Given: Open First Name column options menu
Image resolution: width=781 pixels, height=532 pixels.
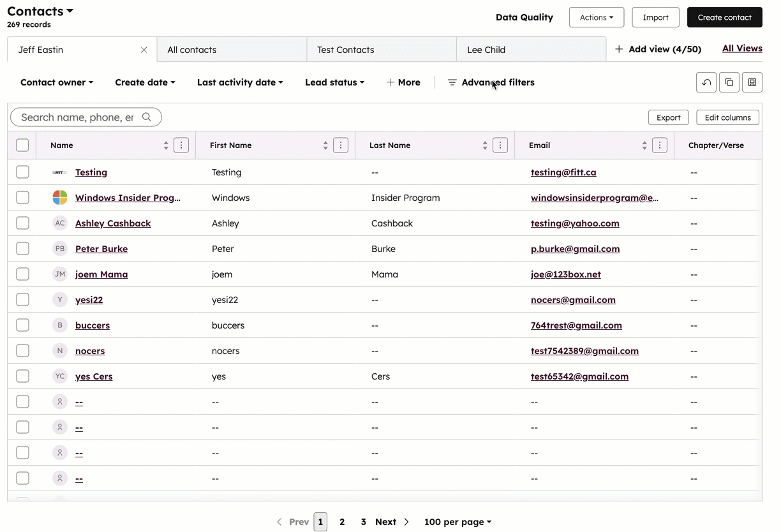Looking at the screenshot, I should coord(341,145).
